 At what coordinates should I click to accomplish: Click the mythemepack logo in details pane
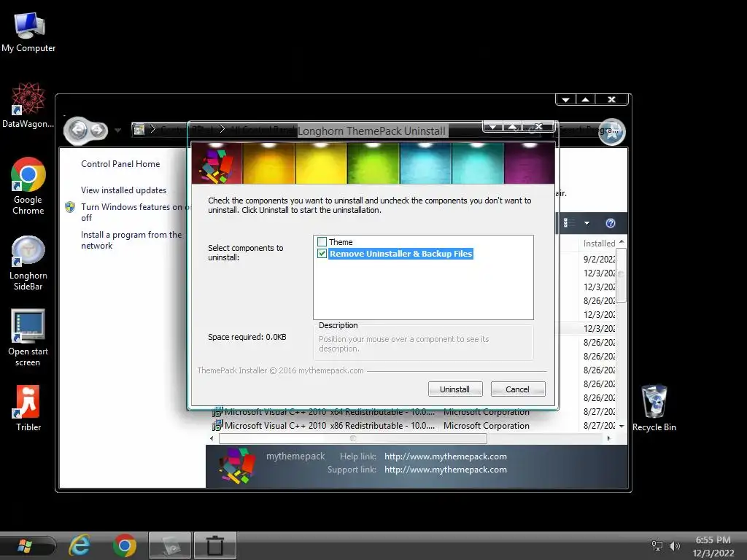pos(237,465)
